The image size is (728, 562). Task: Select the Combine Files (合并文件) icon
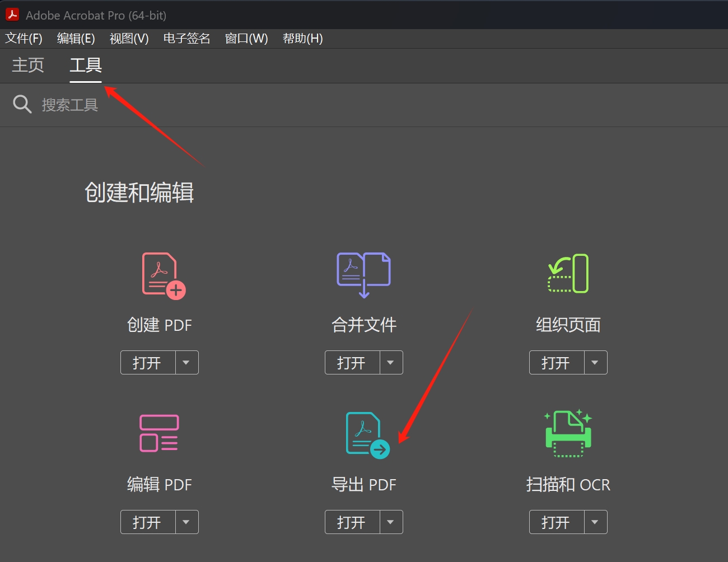point(363,274)
